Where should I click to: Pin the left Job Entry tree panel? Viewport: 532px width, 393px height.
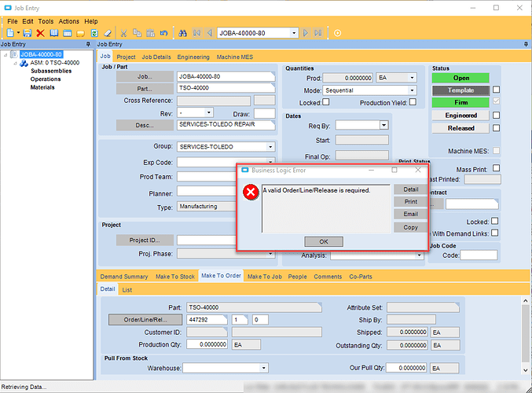(88, 44)
